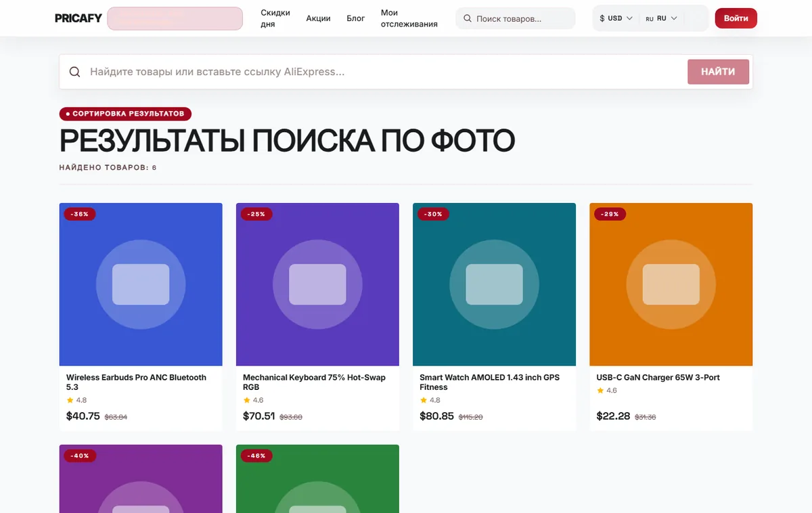The width and height of the screenshot is (812, 513).
Task: Click the -25% discount badge
Action: (x=256, y=214)
